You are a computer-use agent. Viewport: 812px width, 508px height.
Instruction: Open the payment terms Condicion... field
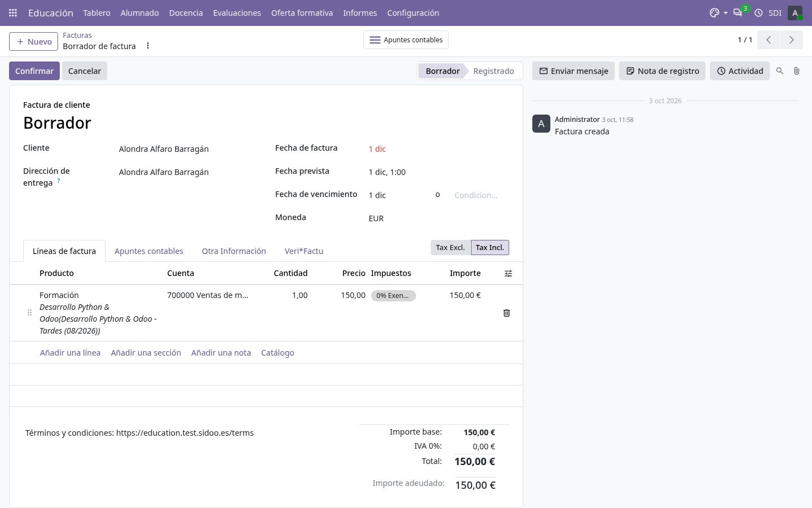coord(480,195)
